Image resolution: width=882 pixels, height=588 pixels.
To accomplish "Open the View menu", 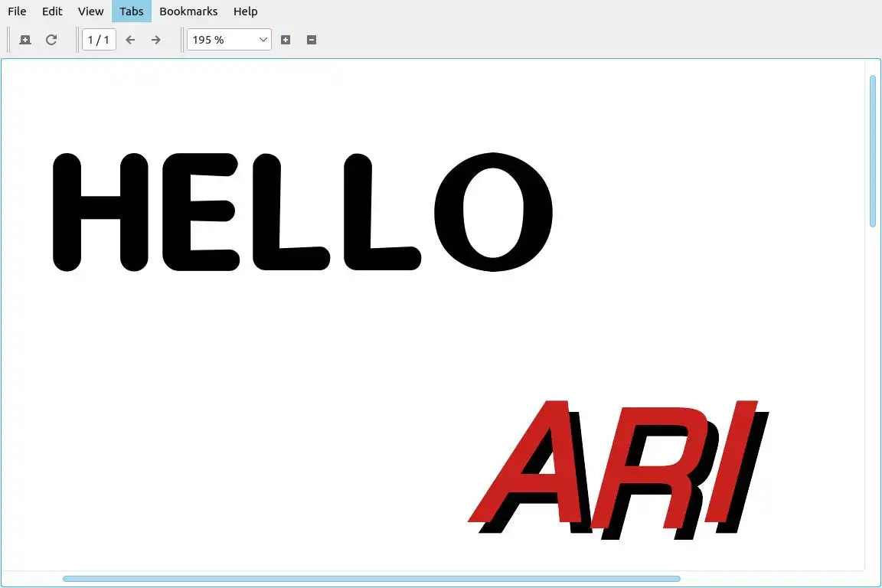I will tap(90, 11).
